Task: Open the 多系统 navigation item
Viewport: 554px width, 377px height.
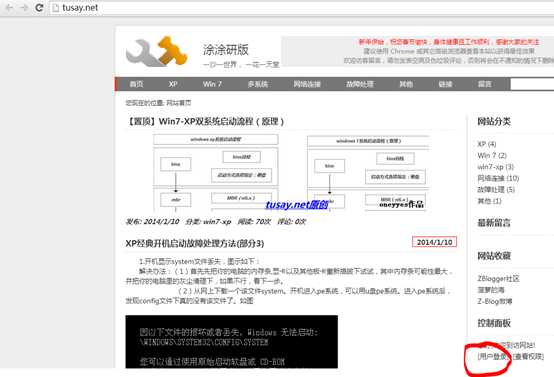Action: click(x=258, y=84)
